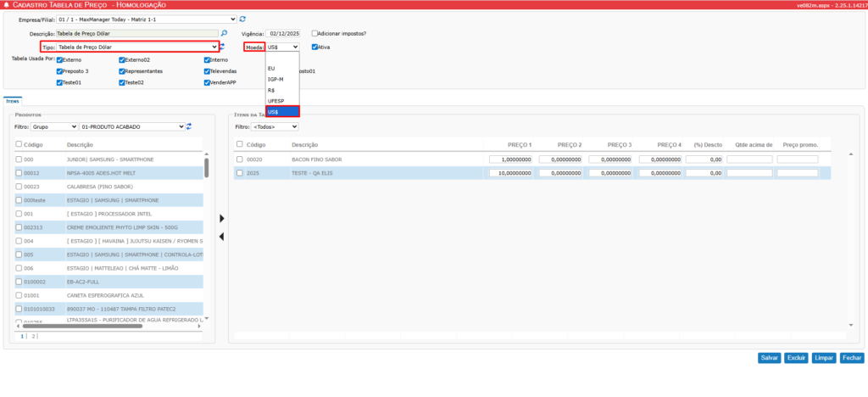Switch to the Itens tab
This screenshot has width=868, height=397.
pos(13,100)
